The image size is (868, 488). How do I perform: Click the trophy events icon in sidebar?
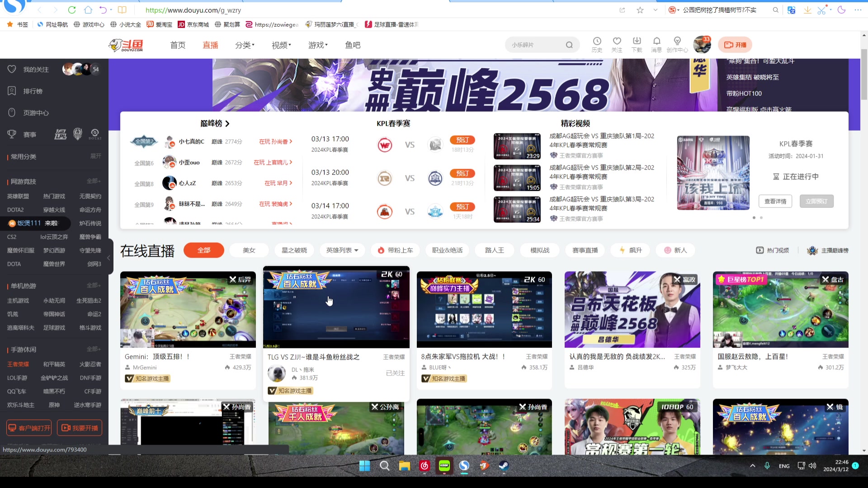[12, 134]
